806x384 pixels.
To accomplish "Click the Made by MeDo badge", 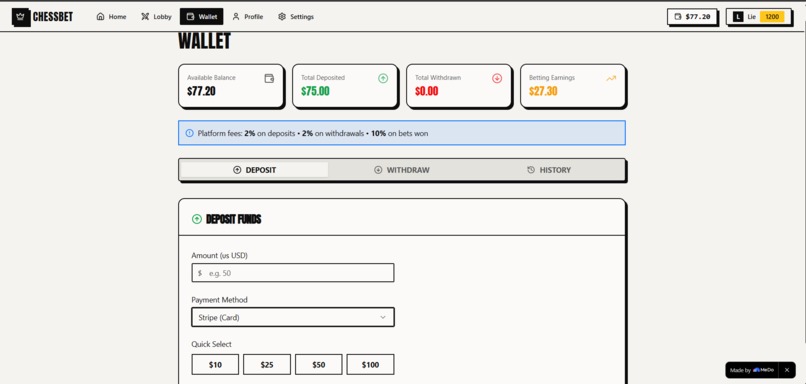I will [752, 370].
